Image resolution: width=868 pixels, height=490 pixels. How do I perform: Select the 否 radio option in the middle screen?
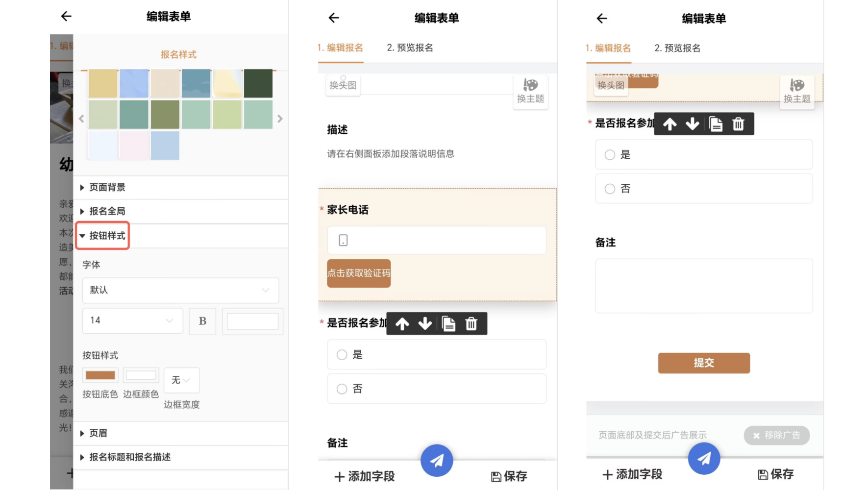[342, 389]
